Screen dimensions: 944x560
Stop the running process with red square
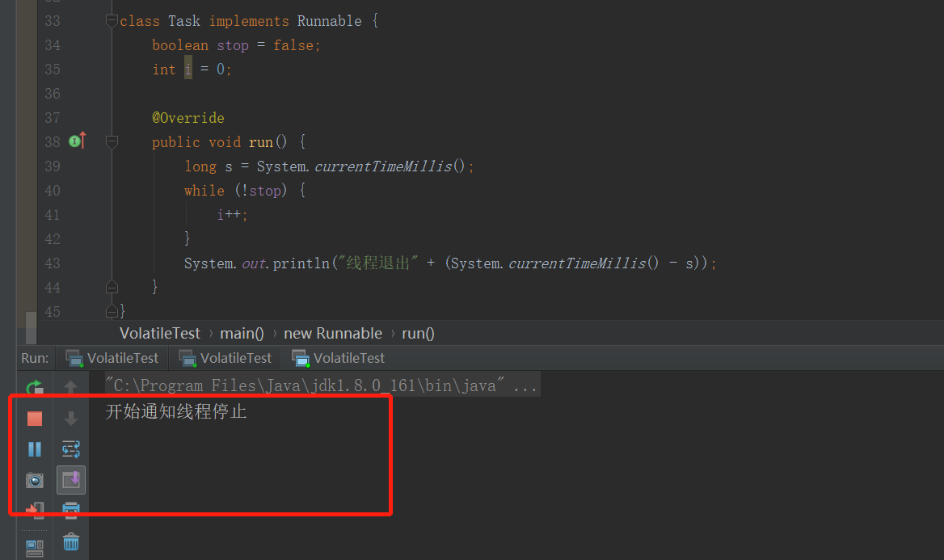pos(35,419)
